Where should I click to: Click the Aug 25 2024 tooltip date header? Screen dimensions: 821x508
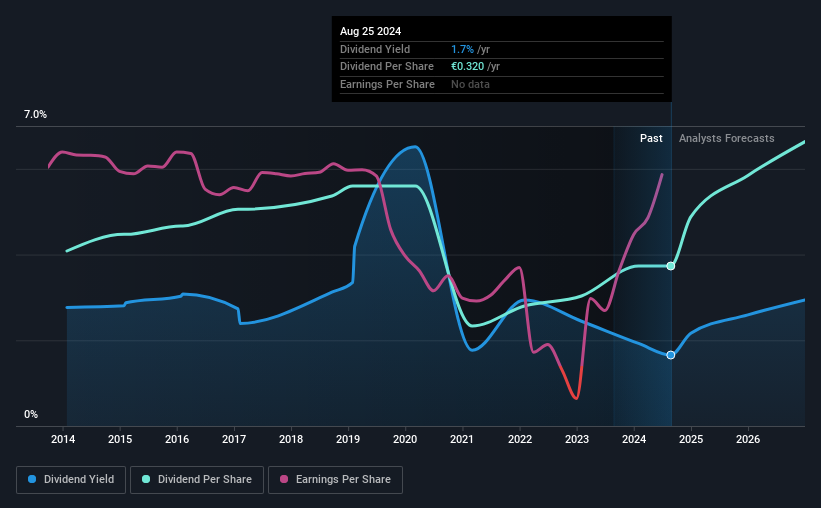370,31
